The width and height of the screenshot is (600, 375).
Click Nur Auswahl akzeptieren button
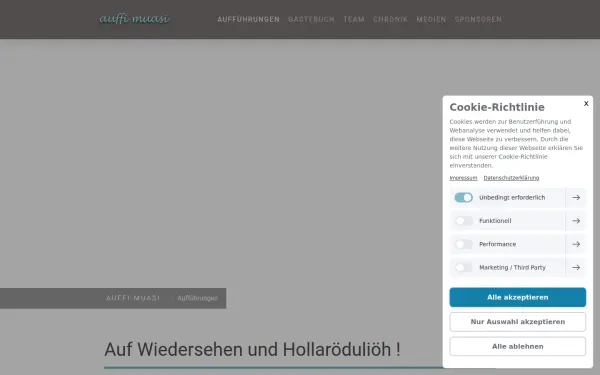tap(517, 322)
